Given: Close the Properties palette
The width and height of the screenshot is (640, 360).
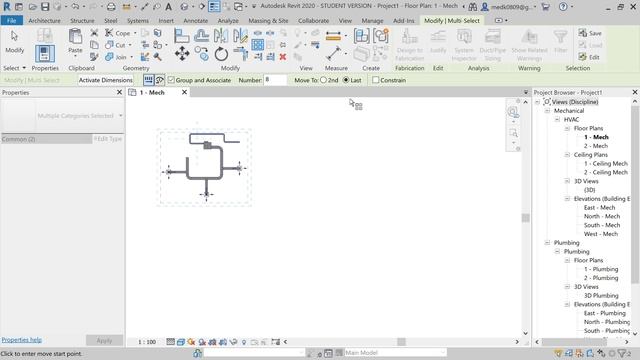Looking at the screenshot, I should (120, 93).
